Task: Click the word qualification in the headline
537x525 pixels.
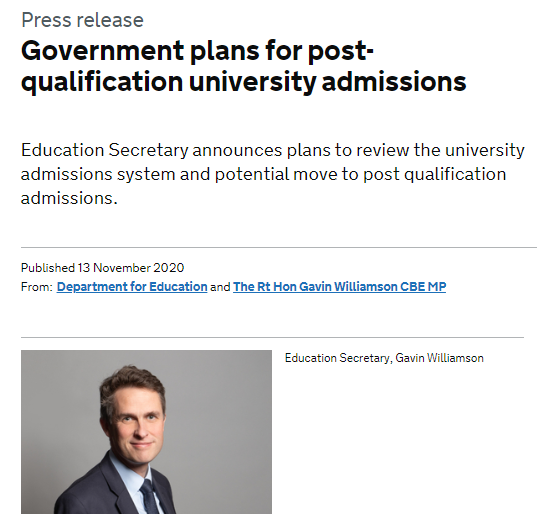Action: pos(102,82)
